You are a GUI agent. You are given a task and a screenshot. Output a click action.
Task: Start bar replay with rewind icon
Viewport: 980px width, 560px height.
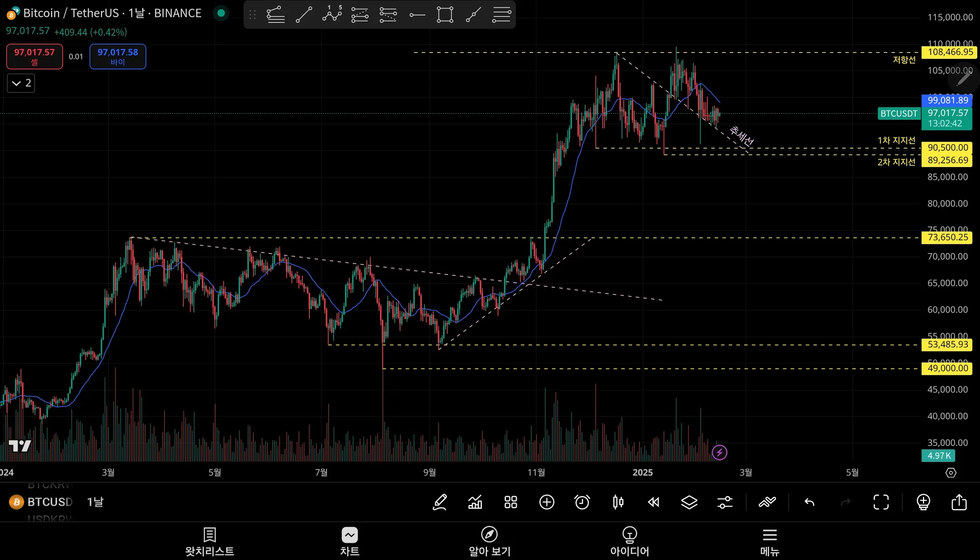click(654, 502)
